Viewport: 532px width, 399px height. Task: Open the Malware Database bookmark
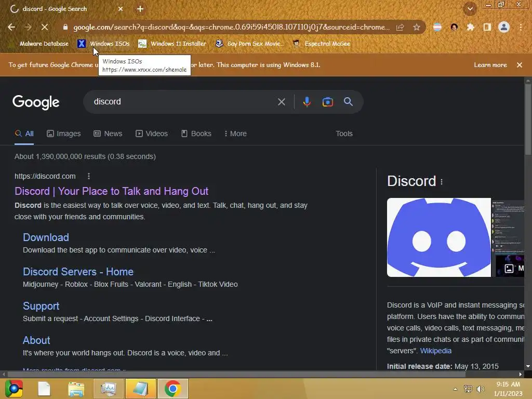click(x=44, y=44)
